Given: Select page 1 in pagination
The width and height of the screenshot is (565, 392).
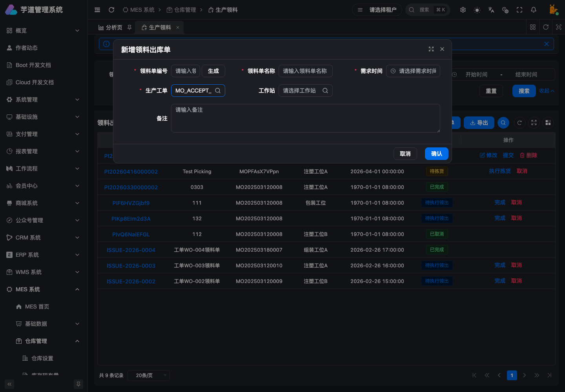Looking at the screenshot, I should coord(512,375).
